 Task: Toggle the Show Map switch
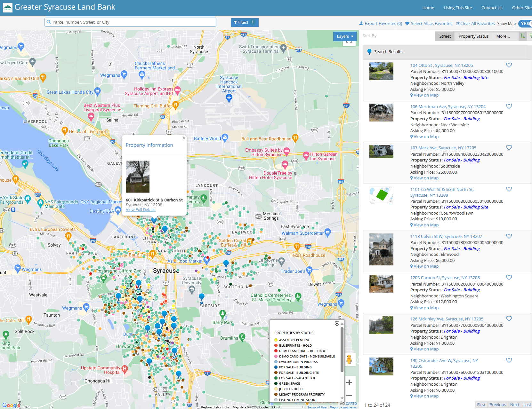click(x=525, y=23)
